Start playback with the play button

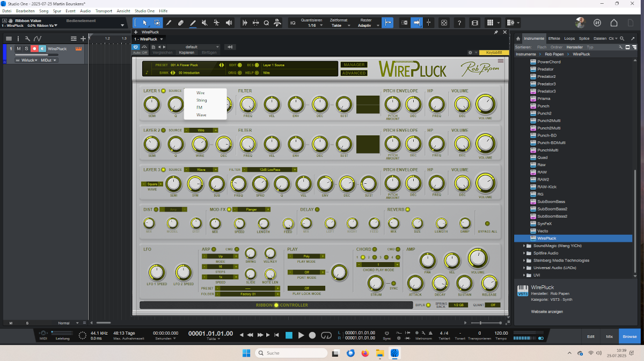point(301,335)
